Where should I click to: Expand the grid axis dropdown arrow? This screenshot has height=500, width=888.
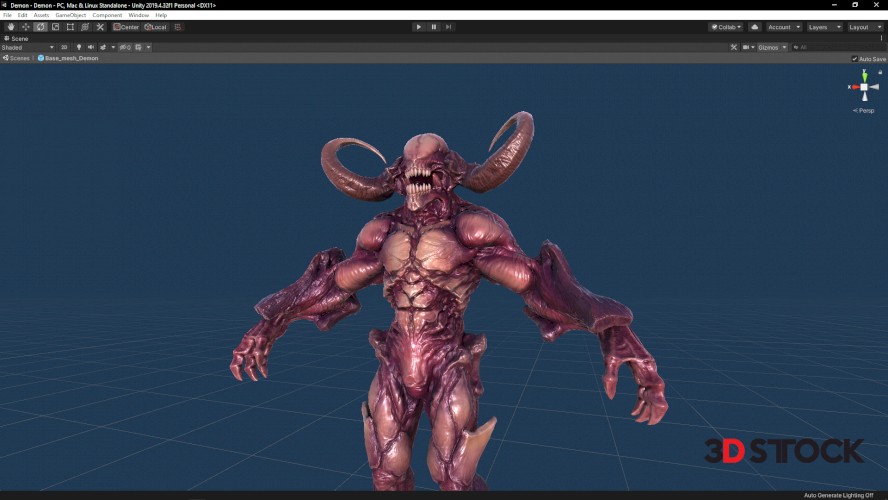pos(148,47)
